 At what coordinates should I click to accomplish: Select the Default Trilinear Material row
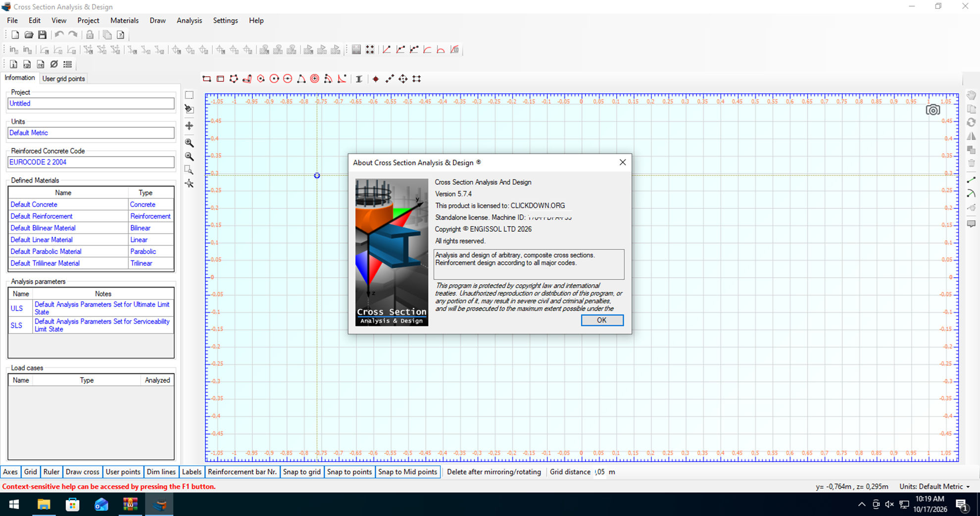pyautogui.click(x=91, y=263)
